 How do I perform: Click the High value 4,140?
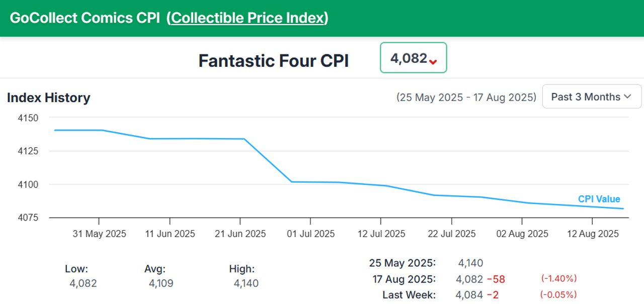pyautogui.click(x=246, y=283)
